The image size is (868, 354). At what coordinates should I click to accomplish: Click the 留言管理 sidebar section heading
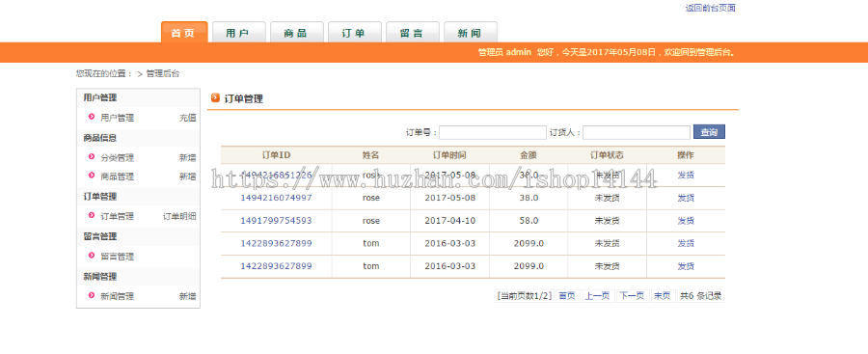point(100,236)
